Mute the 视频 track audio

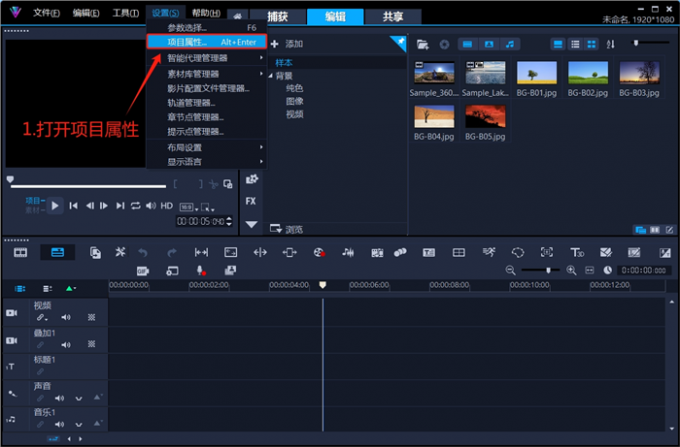(x=67, y=317)
